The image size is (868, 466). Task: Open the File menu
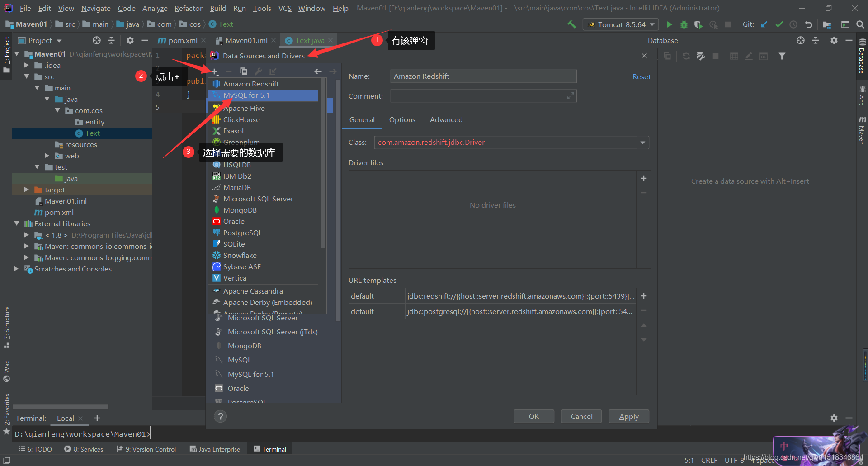pyautogui.click(x=25, y=8)
